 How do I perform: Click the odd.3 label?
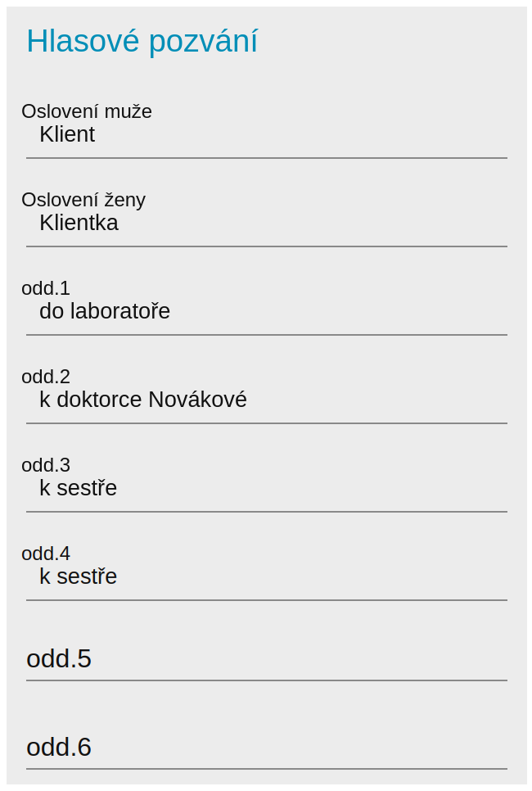[x=46, y=465]
